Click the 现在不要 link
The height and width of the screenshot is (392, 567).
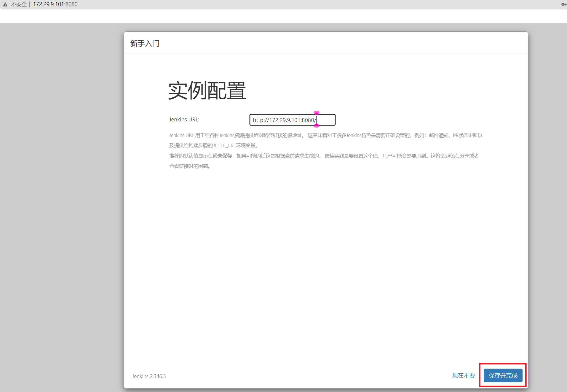pos(464,375)
